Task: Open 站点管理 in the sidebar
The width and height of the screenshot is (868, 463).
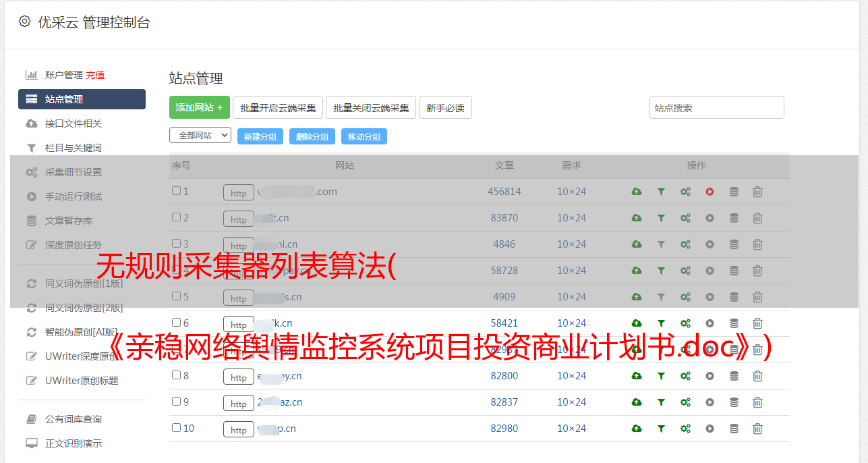Action: click(x=82, y=99)
